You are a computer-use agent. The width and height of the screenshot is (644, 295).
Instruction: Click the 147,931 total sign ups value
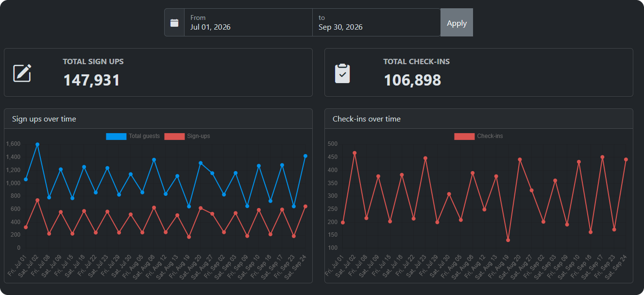(x=91, y=80)
